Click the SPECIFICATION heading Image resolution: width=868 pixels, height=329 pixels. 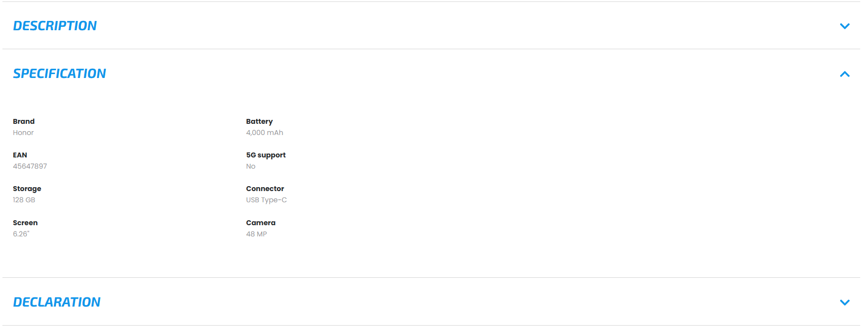59,74
